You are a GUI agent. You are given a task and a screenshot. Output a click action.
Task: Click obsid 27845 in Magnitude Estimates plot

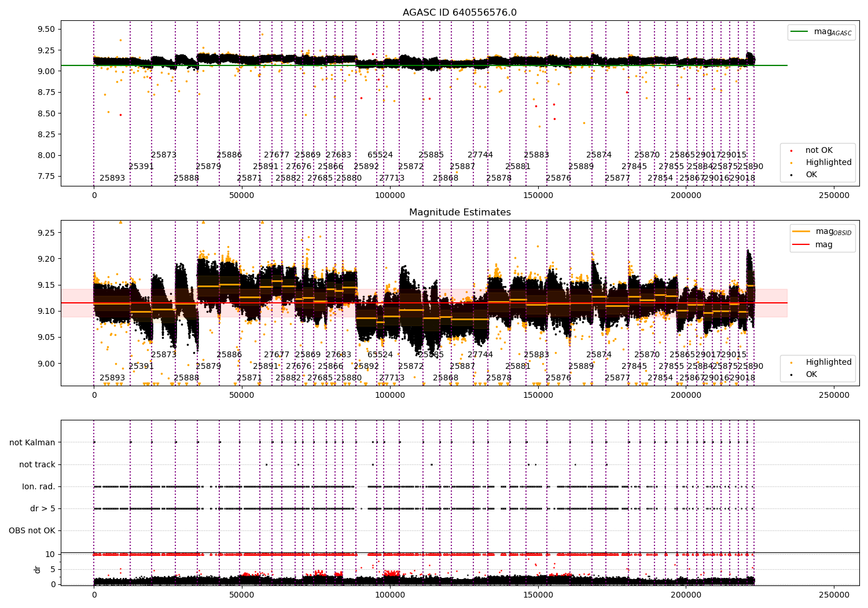tap(634, 367)
